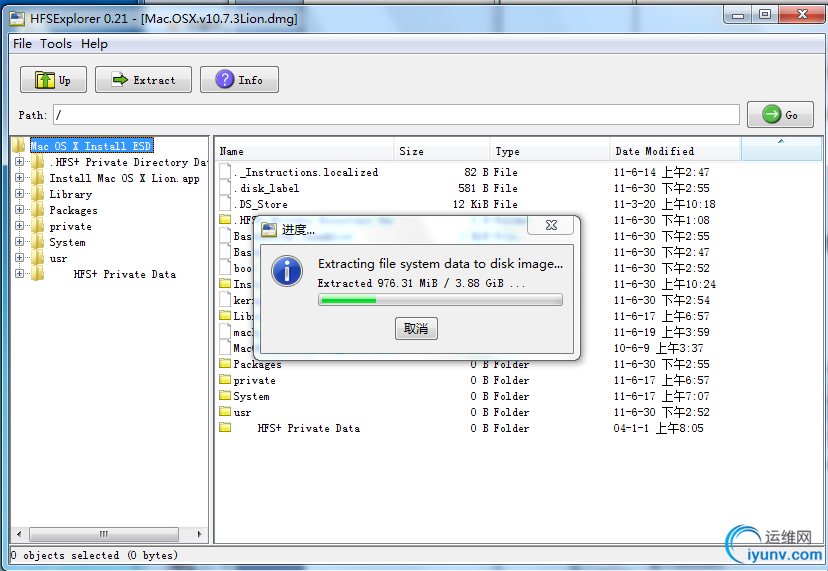This screenshot has width=828, height=571.
Task: Expand Install Mac OS X Lion.app node
Action: tap(20, 177)
